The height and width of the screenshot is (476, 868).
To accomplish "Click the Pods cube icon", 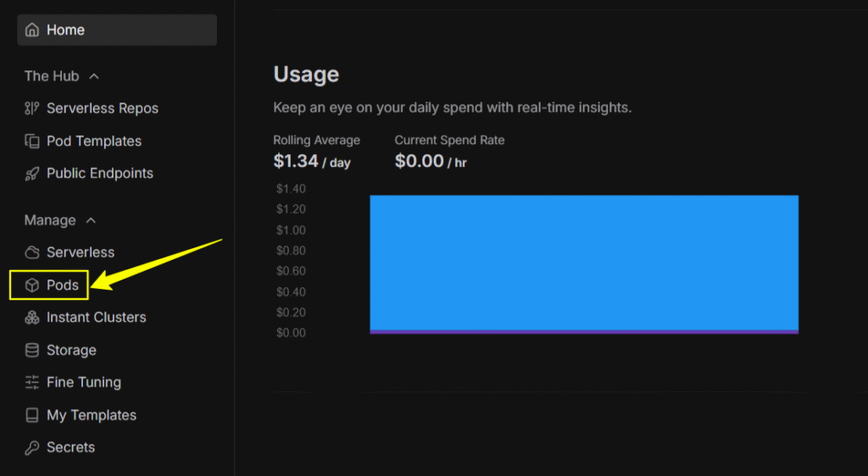I will (32, 285).
